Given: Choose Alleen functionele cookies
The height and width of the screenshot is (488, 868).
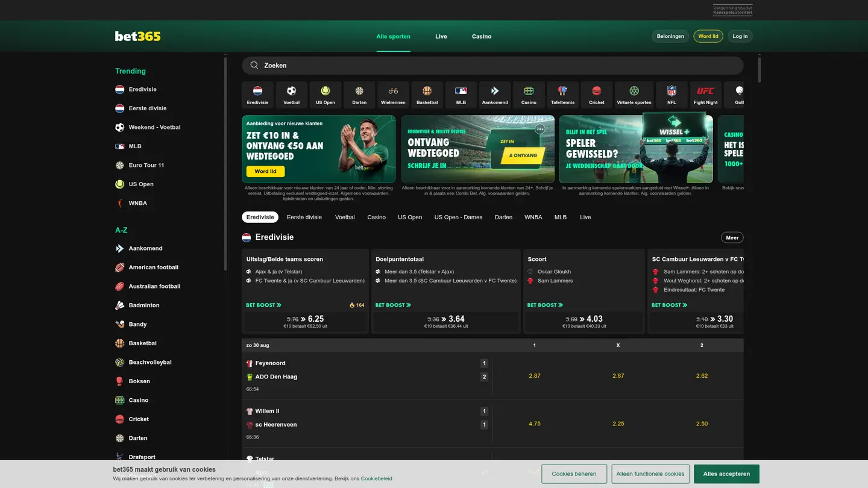Looking at the screenshot, I should click(650, 474).
